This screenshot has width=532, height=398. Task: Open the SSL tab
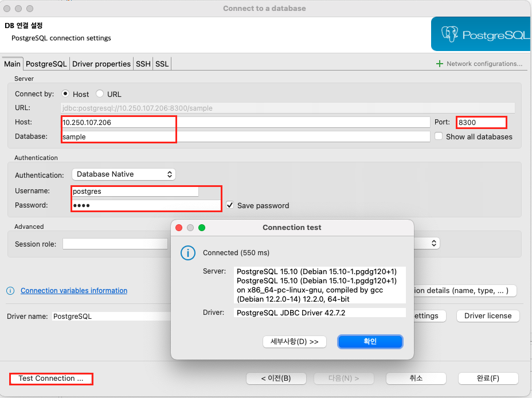coord(162,64)
